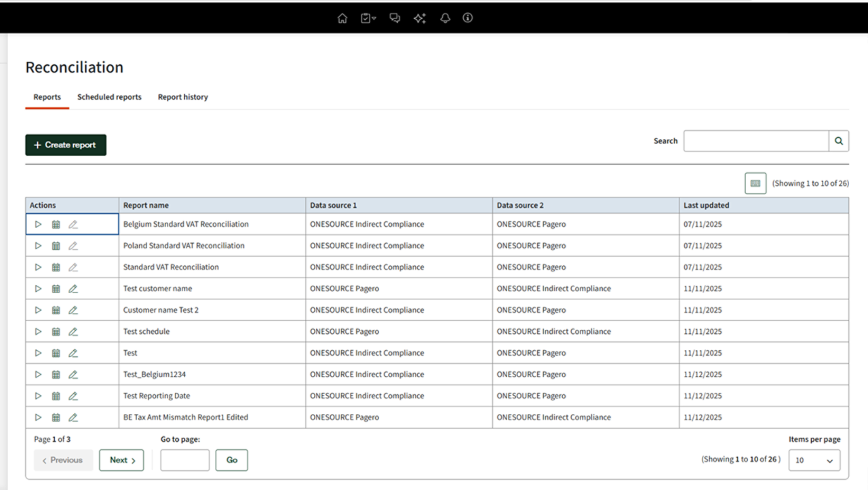Focus the Search input field
868x490 pixels.
coord(755,141)
